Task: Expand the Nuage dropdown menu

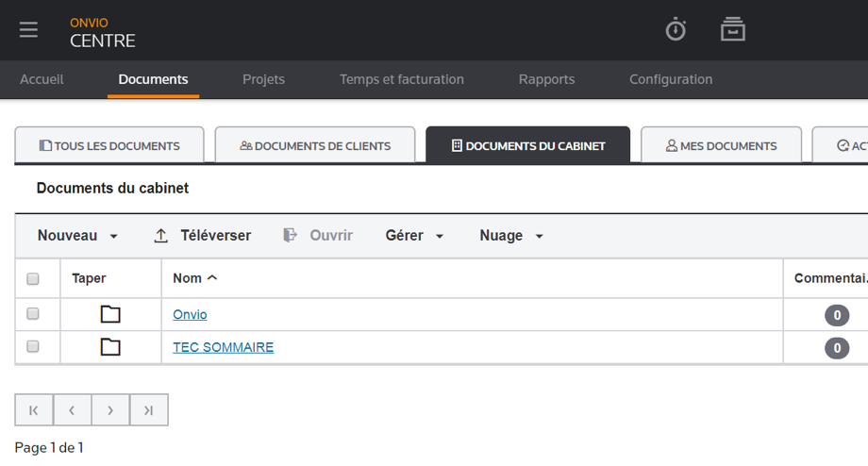Action: 511,236
